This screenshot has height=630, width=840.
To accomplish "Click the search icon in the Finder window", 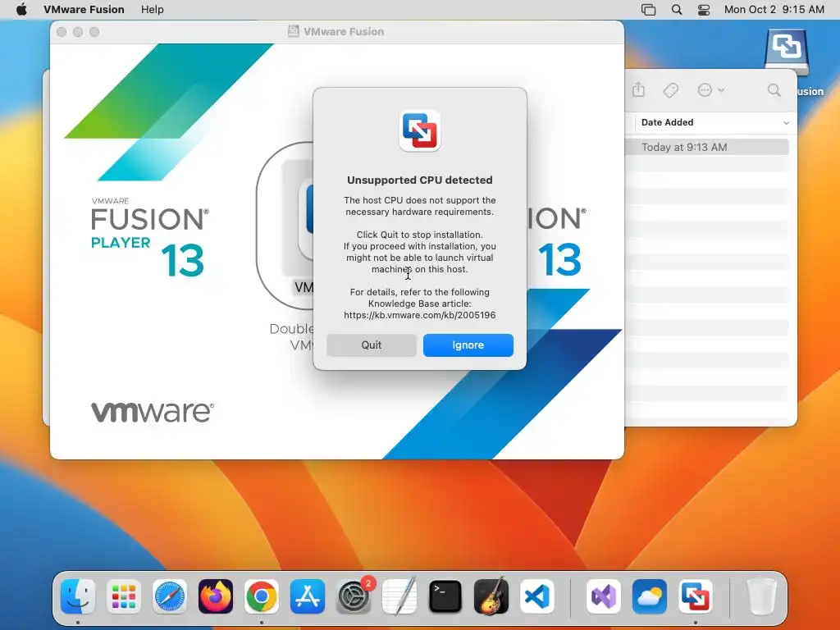I will coord(774,90).
